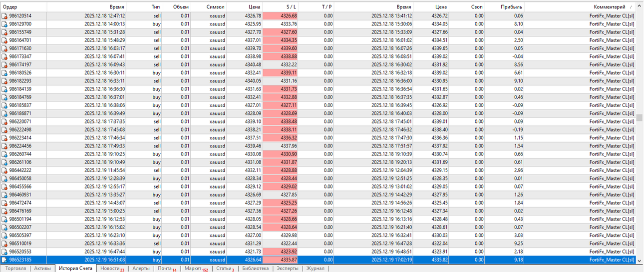Open the Эксперты tab
This screenshot has height=272, width=644.
(287, 268)
